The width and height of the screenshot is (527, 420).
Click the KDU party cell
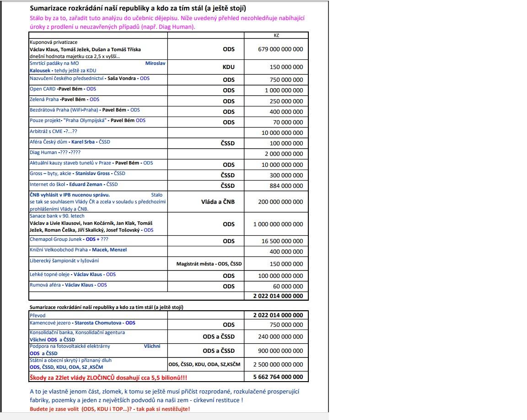pos(229,67)
